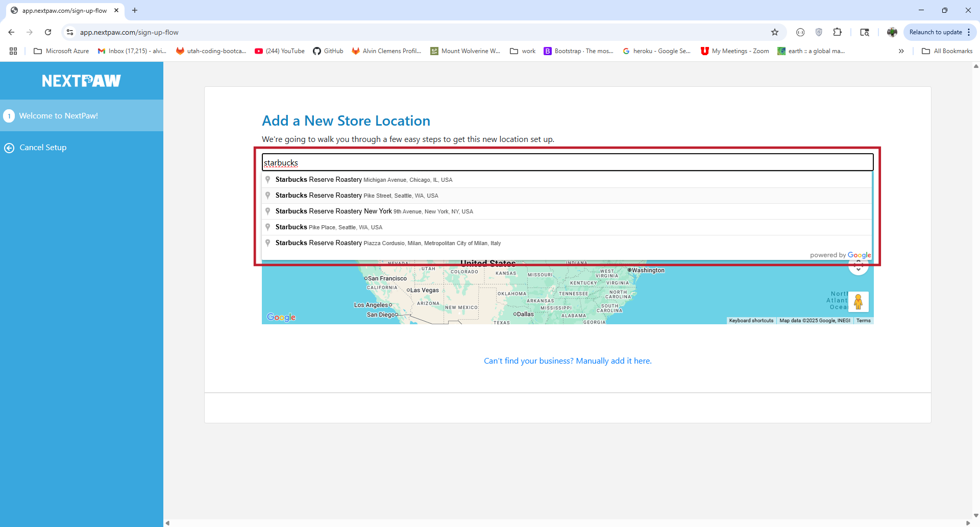Open the apps grid in bookmarks bar

13,51
